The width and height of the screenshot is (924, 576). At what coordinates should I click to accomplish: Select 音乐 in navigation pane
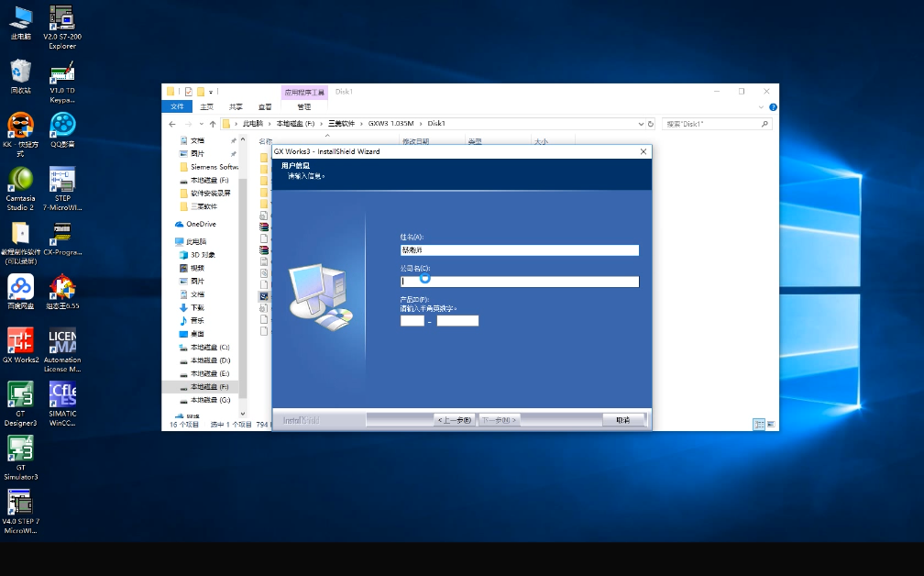[x=192, y=321]
